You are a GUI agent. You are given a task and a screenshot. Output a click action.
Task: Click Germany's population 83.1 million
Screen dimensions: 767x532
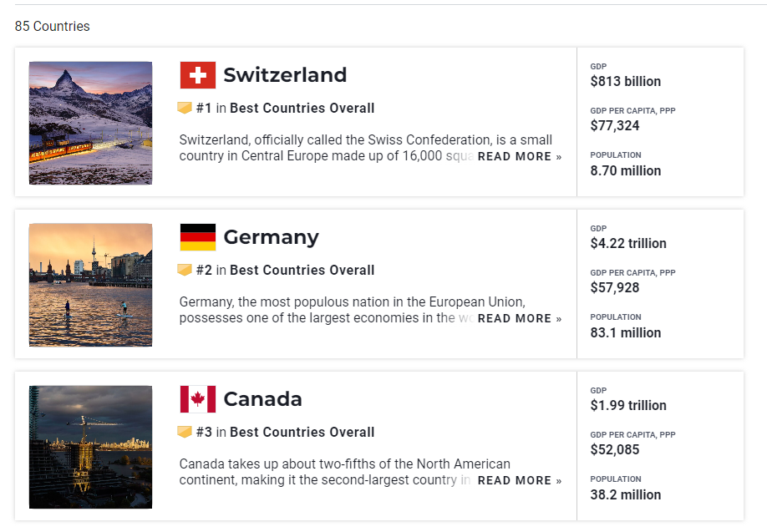point(625,332)
